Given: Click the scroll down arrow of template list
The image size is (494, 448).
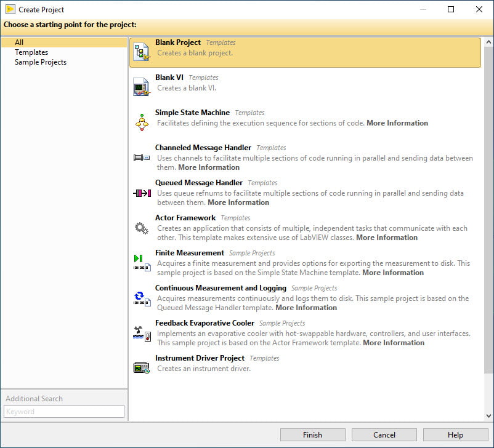Looking at the screenshot, I should (x=488, y=416).
